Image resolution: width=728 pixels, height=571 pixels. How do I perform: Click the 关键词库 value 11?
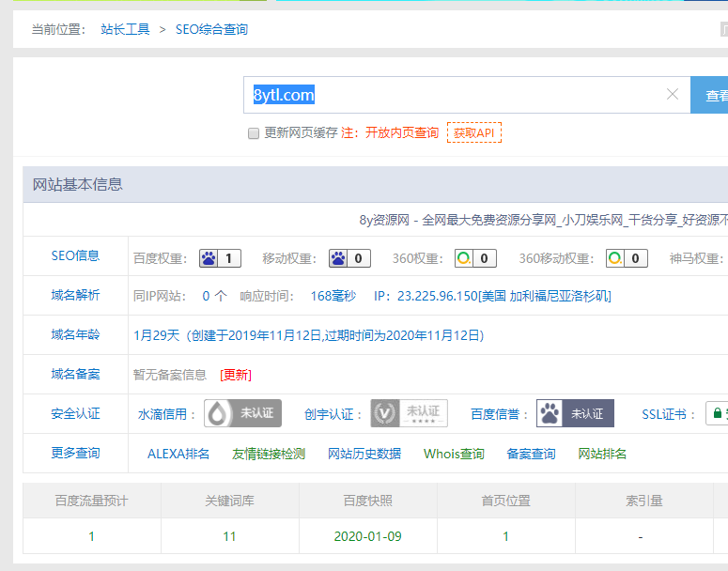point(229,536)
